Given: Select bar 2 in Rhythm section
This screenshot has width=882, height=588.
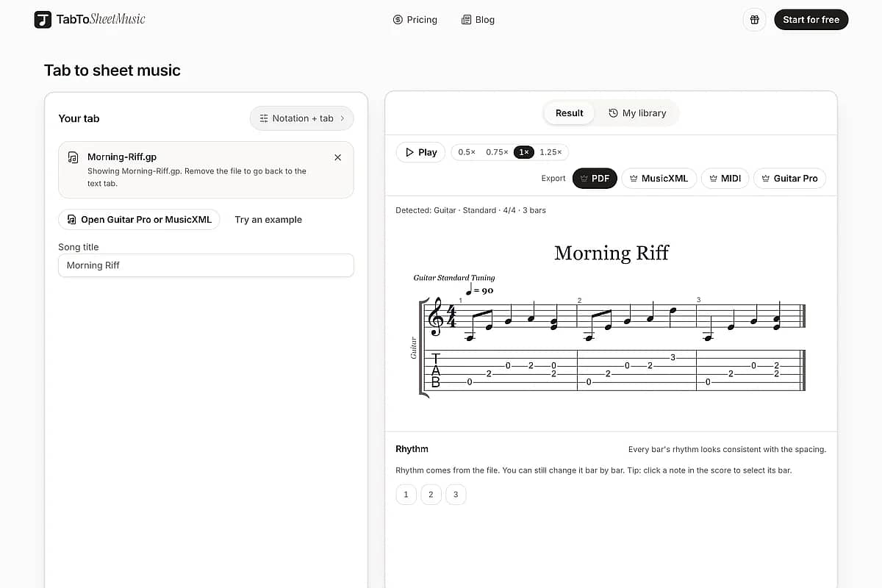Looking at the screenshot, I should [431, 495].
